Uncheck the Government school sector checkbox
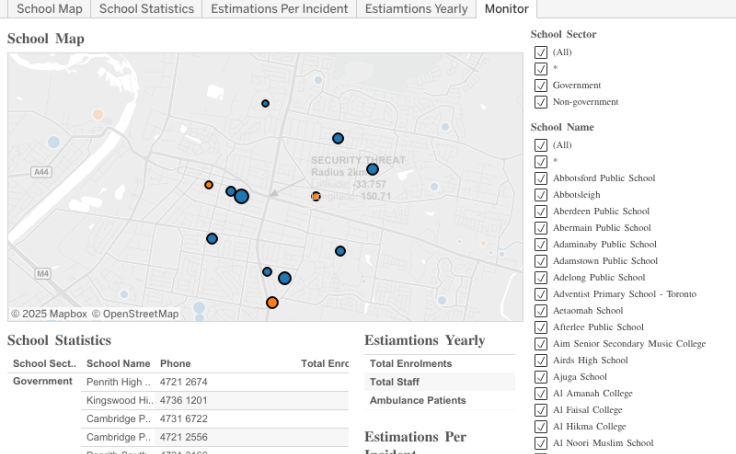736x454 pixels. (x=541, y=85)
